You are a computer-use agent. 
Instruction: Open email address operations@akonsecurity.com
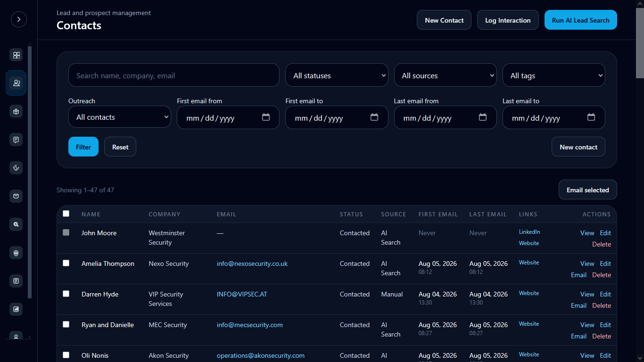(x=261, y=355)
